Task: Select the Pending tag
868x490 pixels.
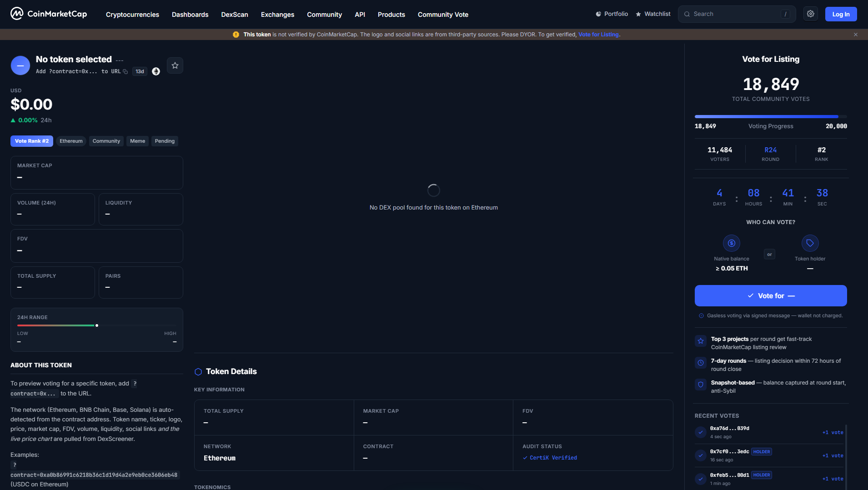Action: click(x=165, y=141)
